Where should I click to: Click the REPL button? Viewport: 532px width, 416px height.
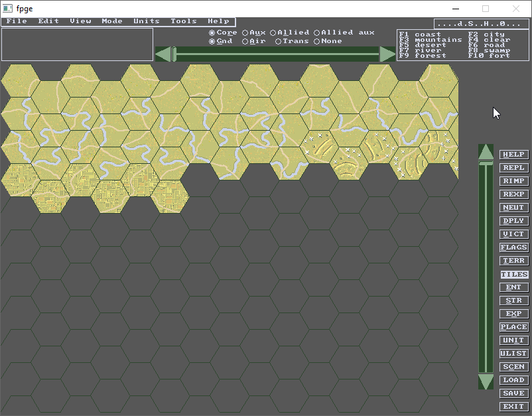point(514,168)
